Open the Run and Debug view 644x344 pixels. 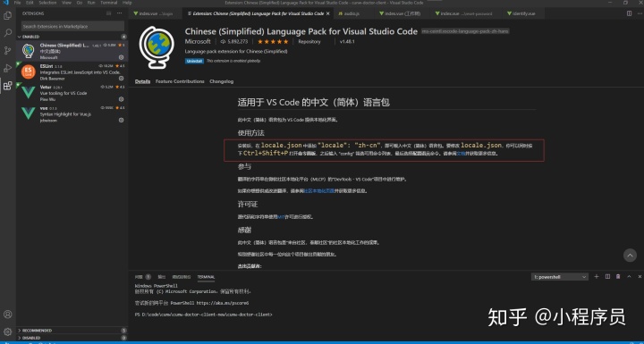(x=7, y=68)
